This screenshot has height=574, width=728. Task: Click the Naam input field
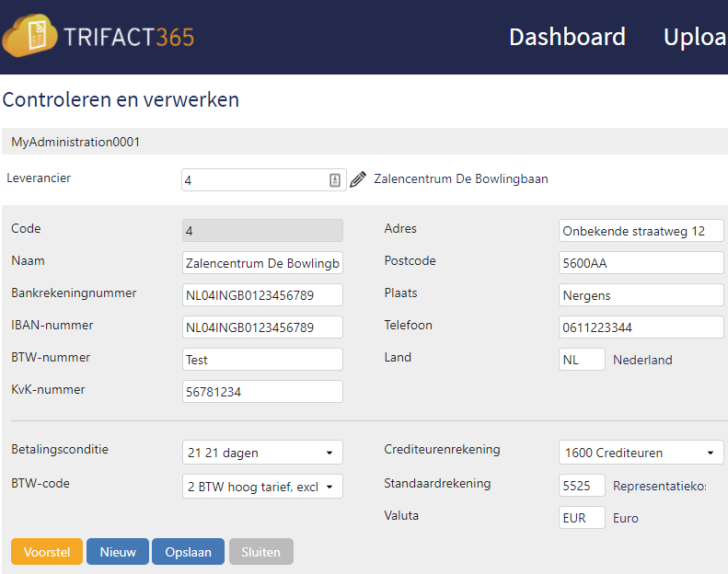pos(263,263)
